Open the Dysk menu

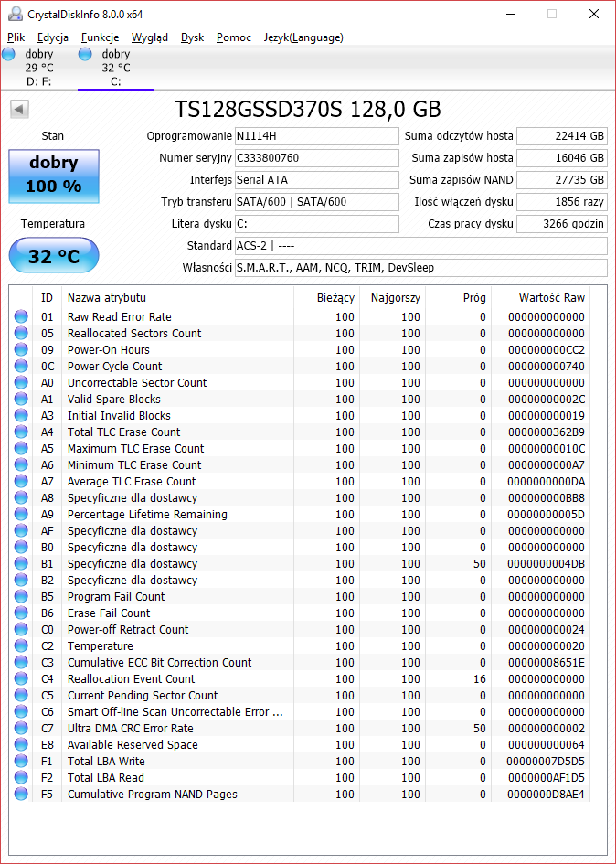[x=192, y=37]
